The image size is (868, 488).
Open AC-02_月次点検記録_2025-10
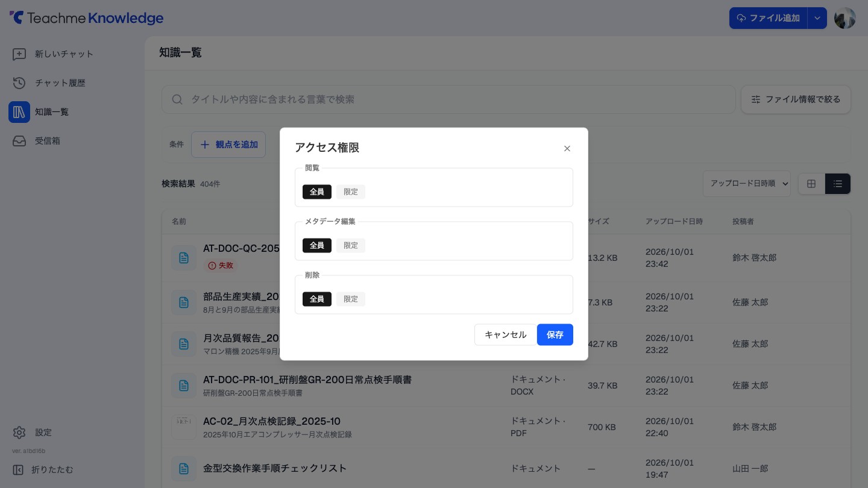click(x=272, y=421)
